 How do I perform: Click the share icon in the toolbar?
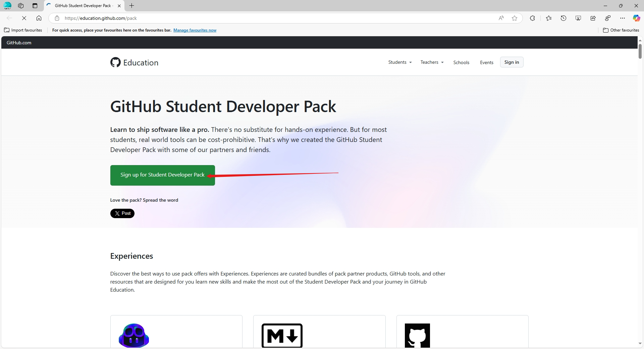click(593, 18)
